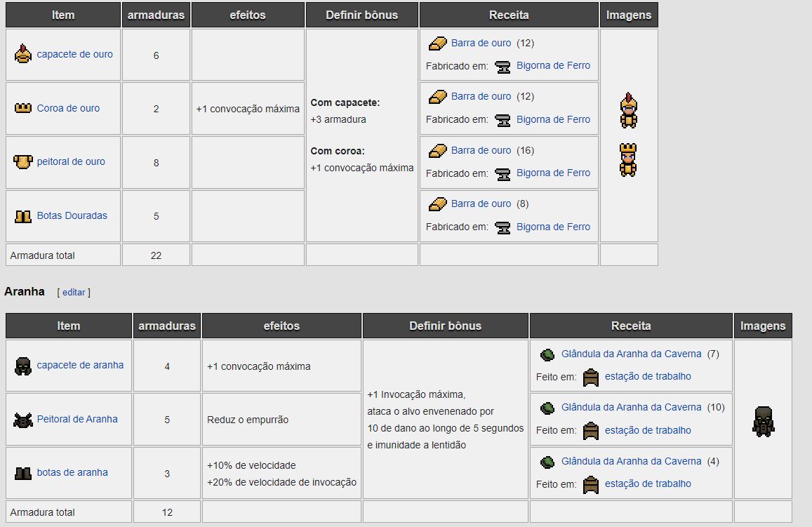The height and width of the screenshot is (527, 812).
Task: Open "Glândula da Aranha da Caverna" link with quantity 10
Action: (x=631, y=407)
